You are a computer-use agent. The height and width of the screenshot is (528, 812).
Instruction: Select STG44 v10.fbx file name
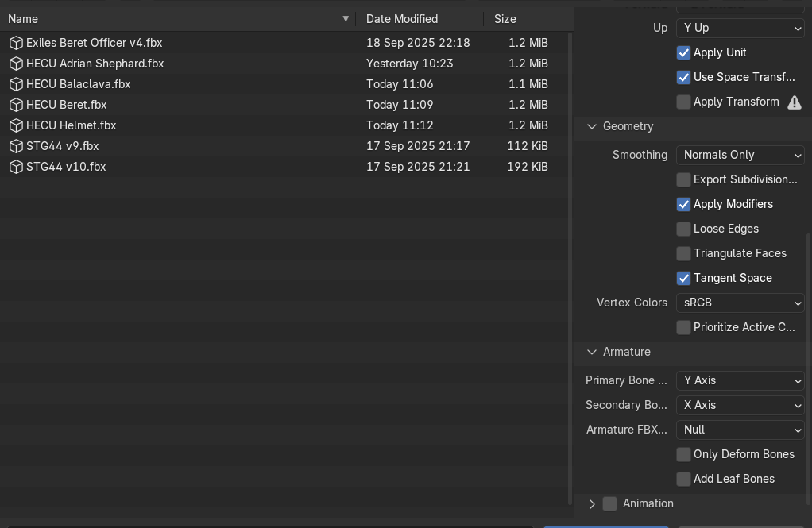click(x=66, y=168)
